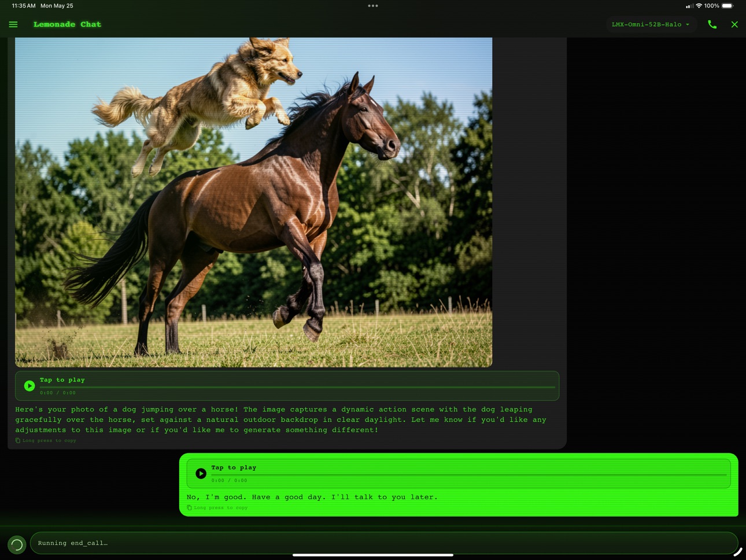Click the "0:00 / 0:00" time in the green message
Image resolution: width=746 pixels, height=560 pixels.
[x=229, y=481]
